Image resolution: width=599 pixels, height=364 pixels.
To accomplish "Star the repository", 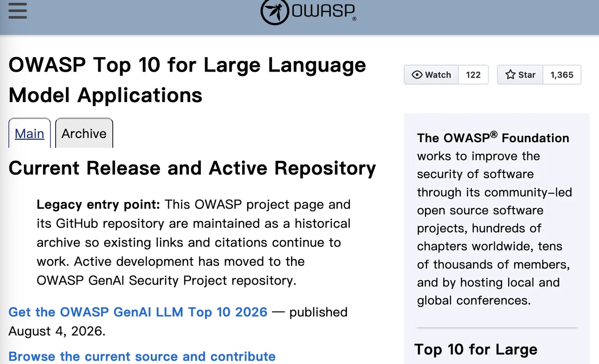I will (520, 75).
